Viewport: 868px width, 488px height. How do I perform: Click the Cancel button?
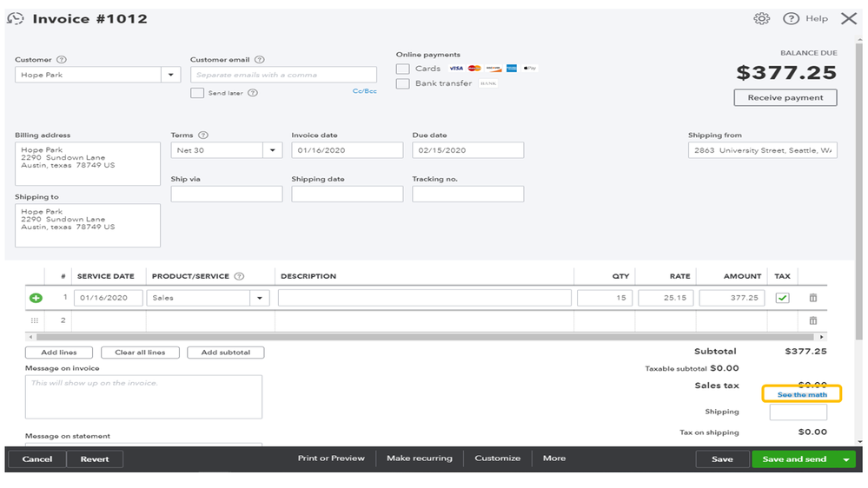[x=37, y=459]
